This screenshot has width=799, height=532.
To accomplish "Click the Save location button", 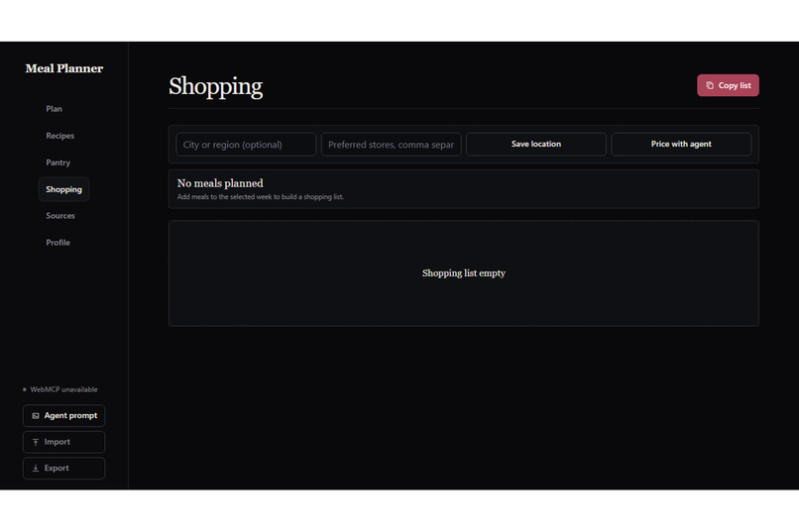I will click(536, 144).
